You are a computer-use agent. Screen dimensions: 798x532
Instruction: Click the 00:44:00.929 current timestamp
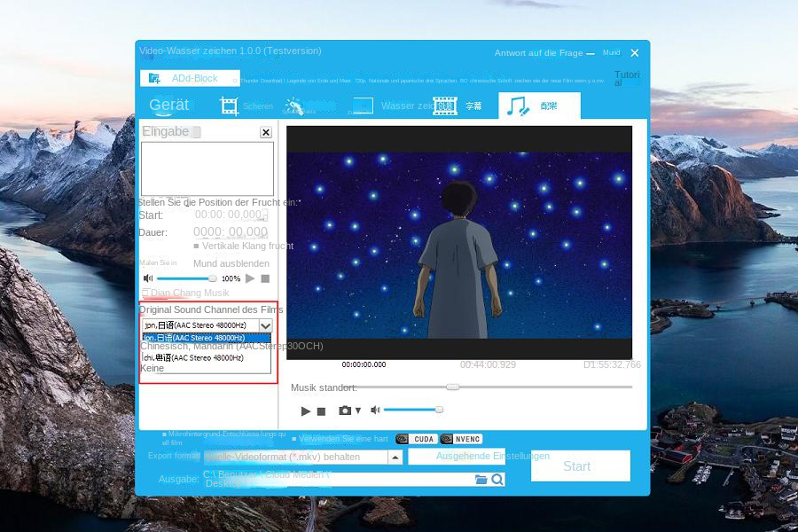488,364
